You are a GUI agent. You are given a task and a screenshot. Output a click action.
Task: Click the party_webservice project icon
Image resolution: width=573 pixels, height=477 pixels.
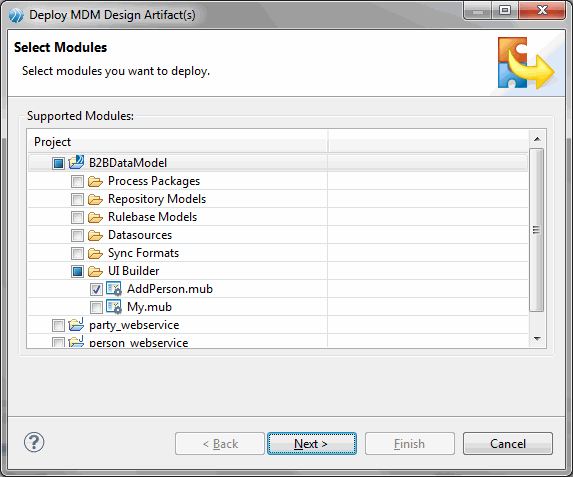click(76, 325)
